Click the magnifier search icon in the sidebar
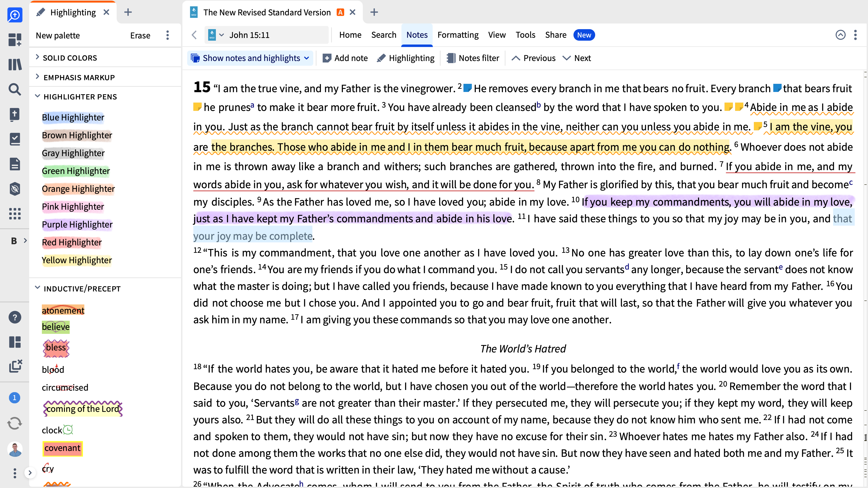This screenshot has height=488, width=868. 14,89
